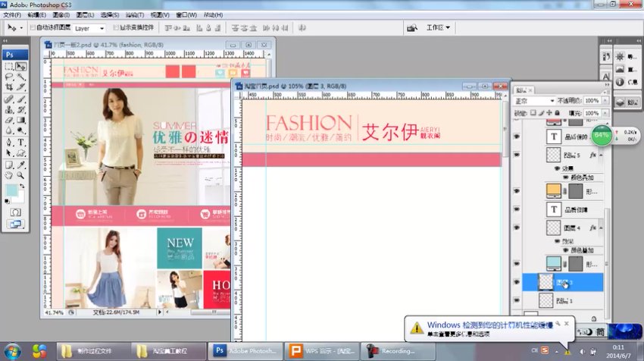Open the Layer auto-select dropdown

(x=89, y=28)
